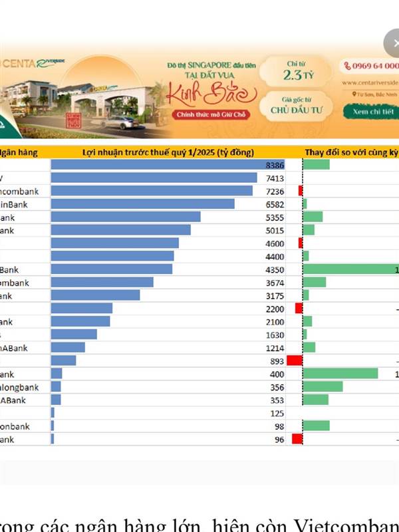
Task: Click the red change bar in the 96 row
Action: 297,439
